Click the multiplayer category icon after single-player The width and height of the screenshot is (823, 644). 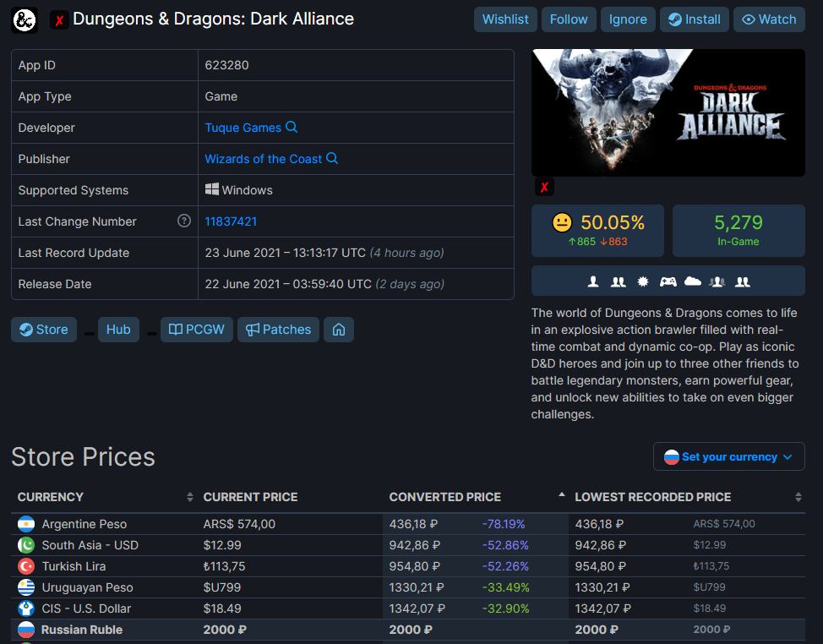pyautogui.click(x=619, y=281)
